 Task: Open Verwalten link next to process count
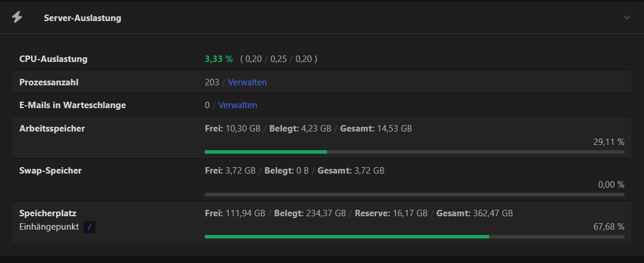(247, 82)
